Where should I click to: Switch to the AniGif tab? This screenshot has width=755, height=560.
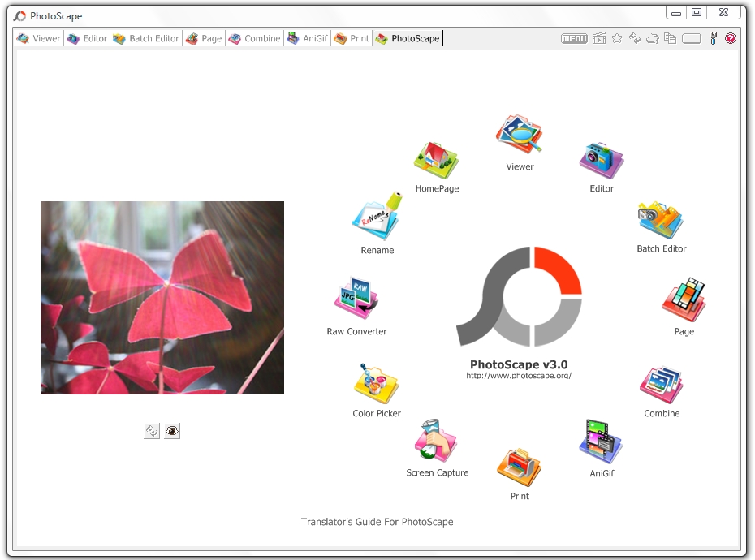point(307,38)
